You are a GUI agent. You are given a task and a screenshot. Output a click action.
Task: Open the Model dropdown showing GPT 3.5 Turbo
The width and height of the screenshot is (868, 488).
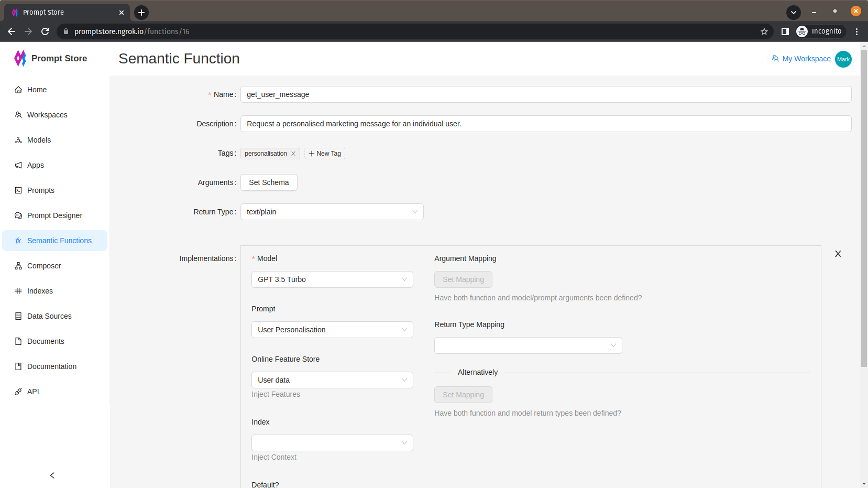click(x=332, y=279)
